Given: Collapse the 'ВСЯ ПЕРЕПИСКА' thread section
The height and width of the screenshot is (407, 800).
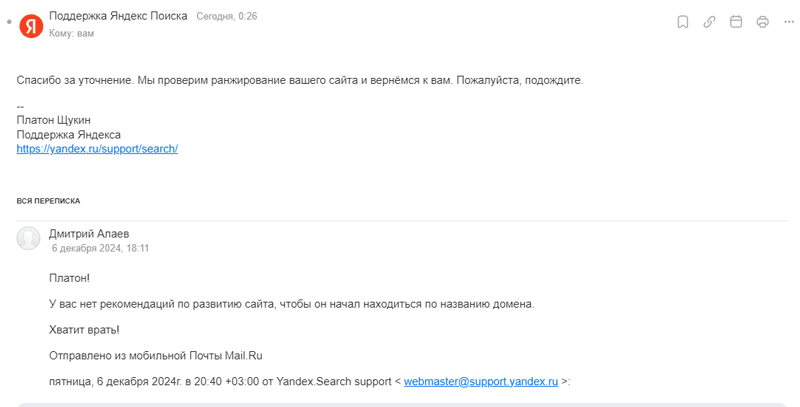Looking at the screenshot, I should coord(48,201).
